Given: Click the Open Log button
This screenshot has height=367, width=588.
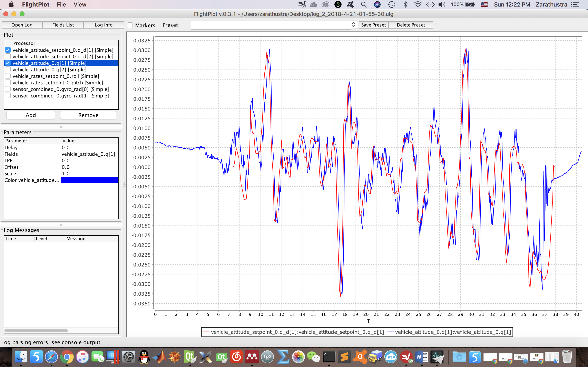Looking at the screenshot, I should pos(22,24).
